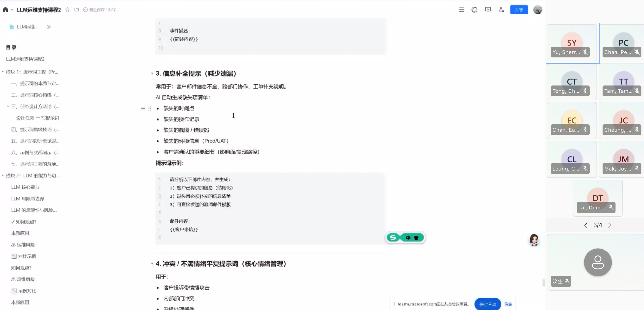Viewport: 644px width, 310px height.
Task: Open dropdown arrow next to home icon
Action: click(x=12, y=10)
